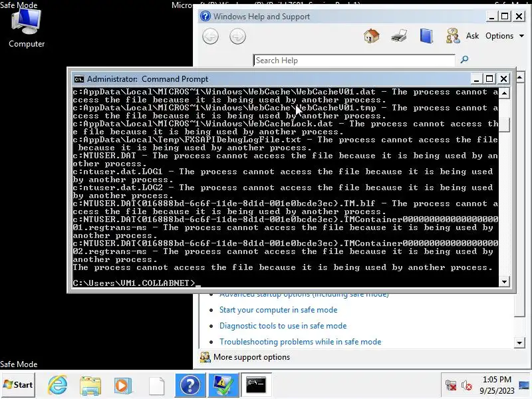Go forward in Windows Help and Support
This screenshot has width=532, height=399.
[237, 37]
